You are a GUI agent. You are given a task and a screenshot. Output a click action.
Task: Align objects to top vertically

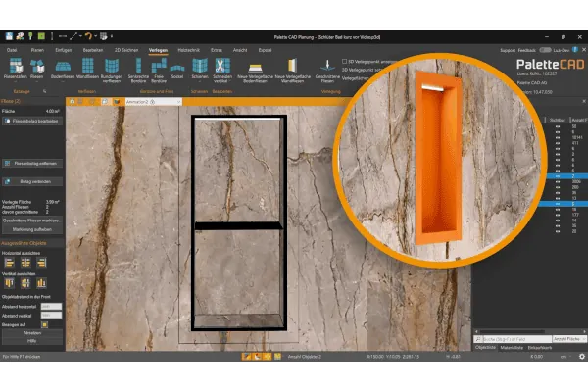[10, 283]
